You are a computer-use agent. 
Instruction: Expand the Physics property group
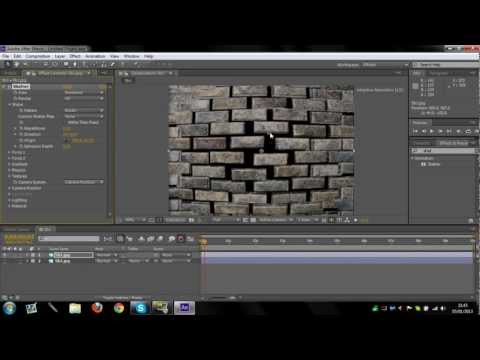[10, 170]
